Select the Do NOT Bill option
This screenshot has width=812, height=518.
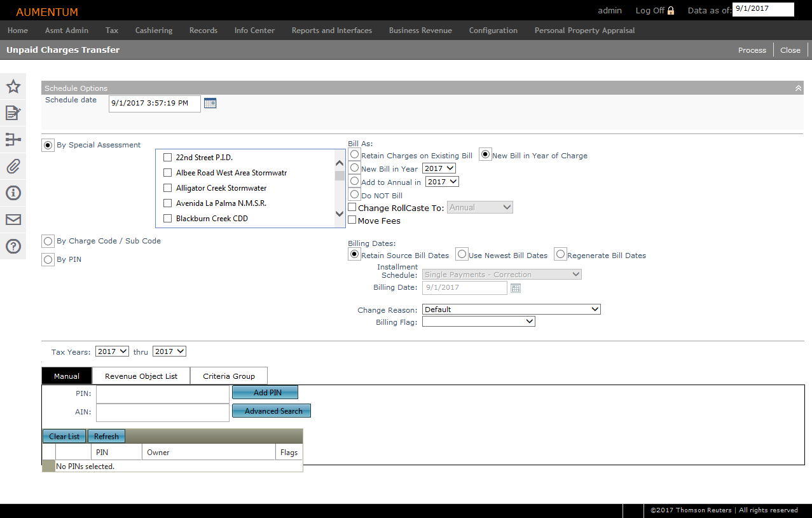(x=355, y=194)
